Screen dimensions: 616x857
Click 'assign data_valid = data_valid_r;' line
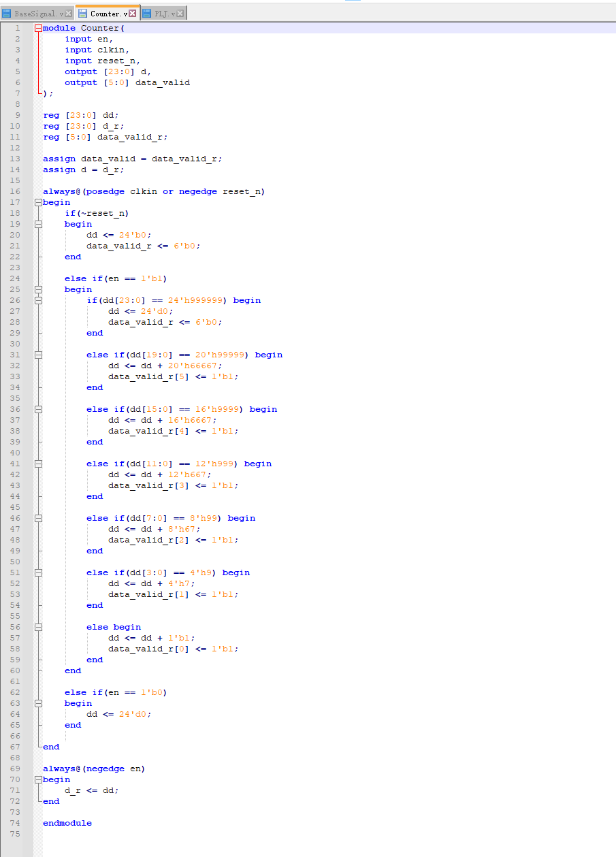pyautogui.click(x=133, y=159)
